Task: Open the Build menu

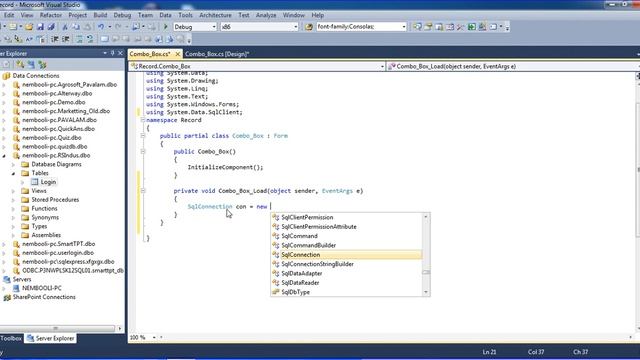Action: [x=100, y=15]
